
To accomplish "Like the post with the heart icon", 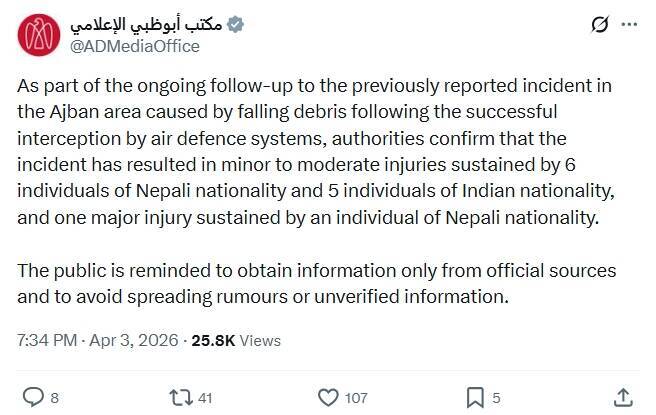I will coord(327,397).
